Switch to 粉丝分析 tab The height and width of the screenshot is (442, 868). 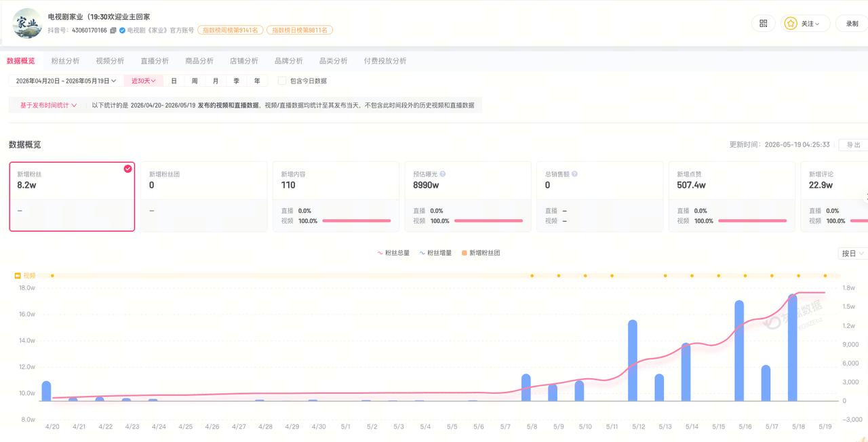tap(65, 61)
